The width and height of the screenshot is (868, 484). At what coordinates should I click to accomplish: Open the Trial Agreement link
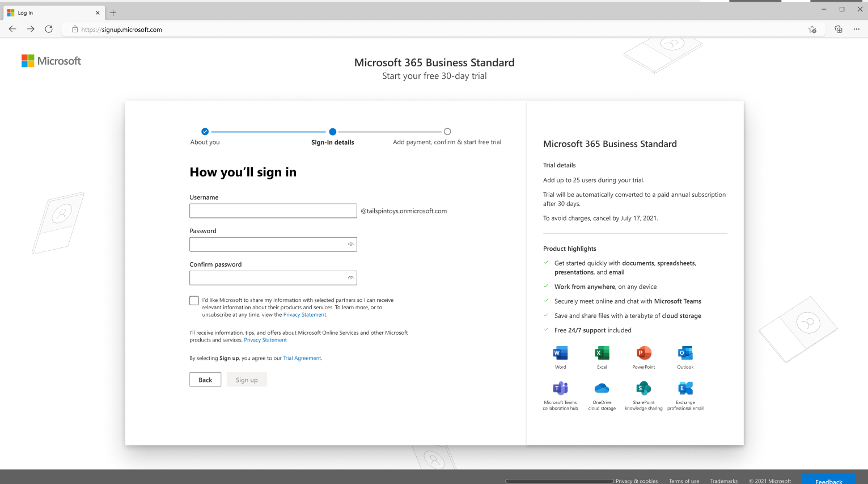[302, 358]
